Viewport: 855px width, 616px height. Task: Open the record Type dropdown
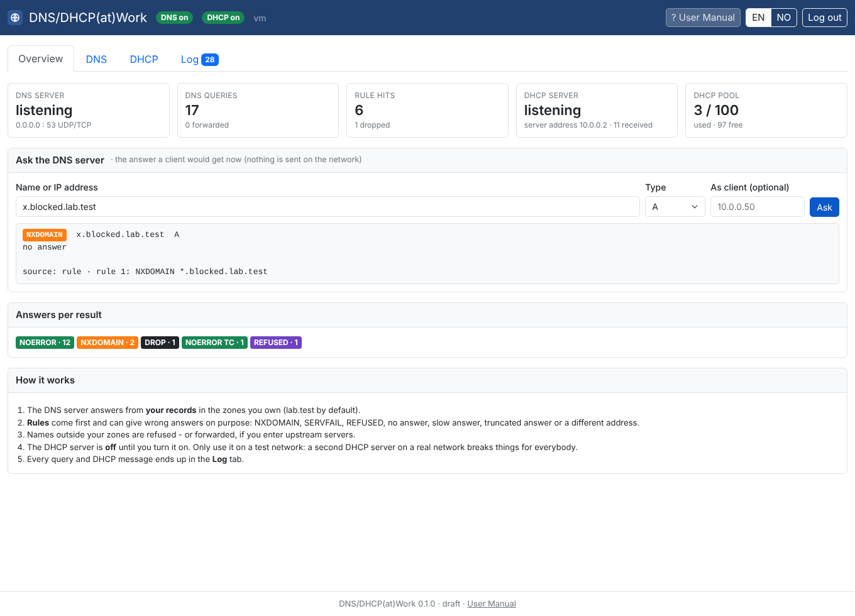pos(675,207)
